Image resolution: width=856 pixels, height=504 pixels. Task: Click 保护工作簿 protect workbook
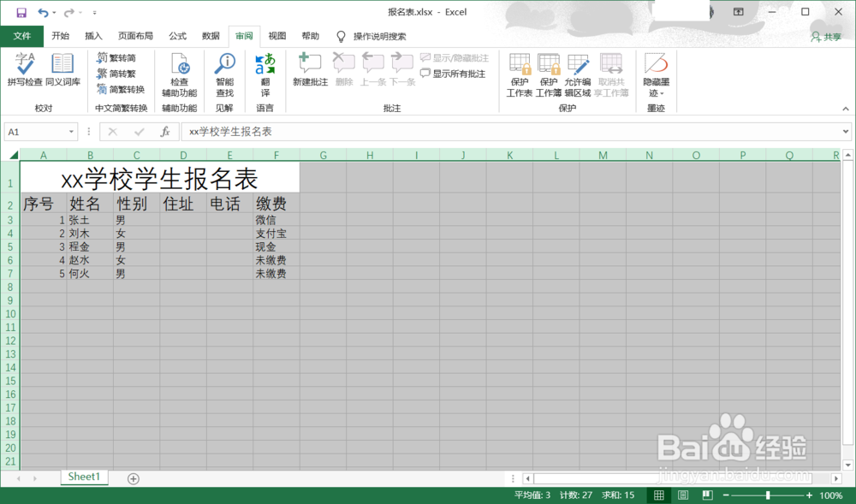click(548, 75)
